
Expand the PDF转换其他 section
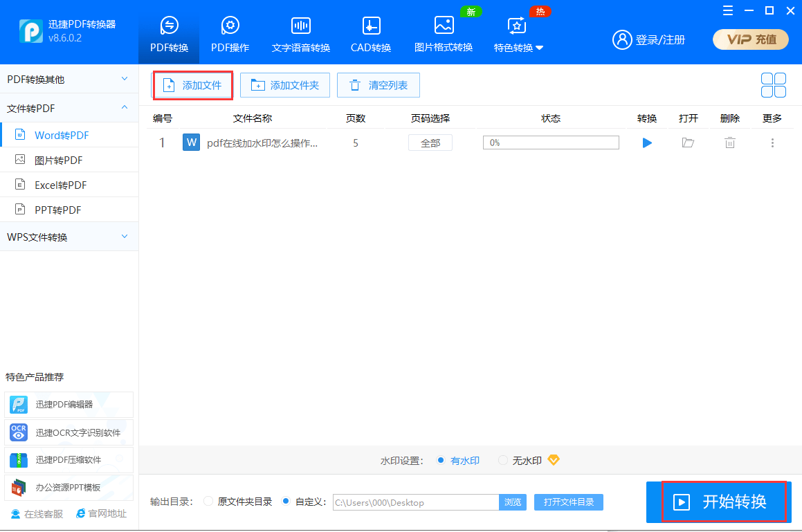(69, 80)
